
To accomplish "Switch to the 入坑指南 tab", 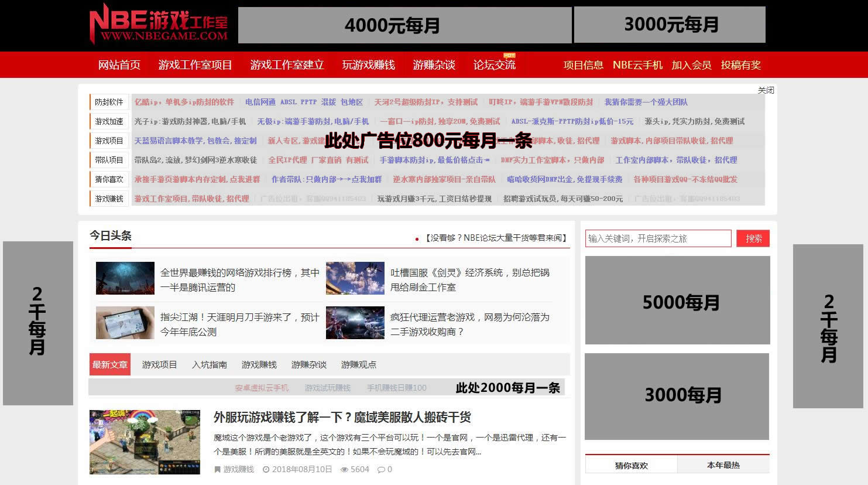I will tap(210, 364).
